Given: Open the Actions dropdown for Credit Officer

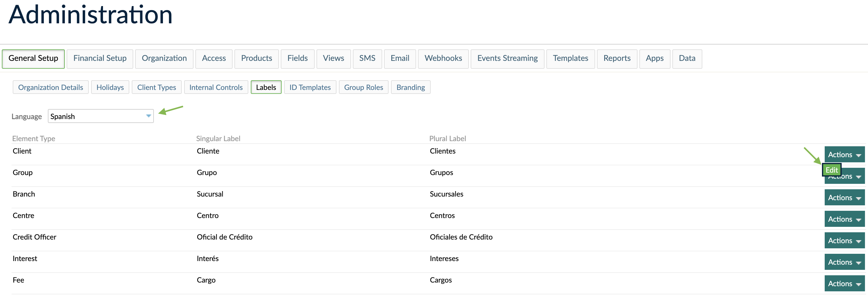Looking at the screenshot, I should click(x=844, y=240).
